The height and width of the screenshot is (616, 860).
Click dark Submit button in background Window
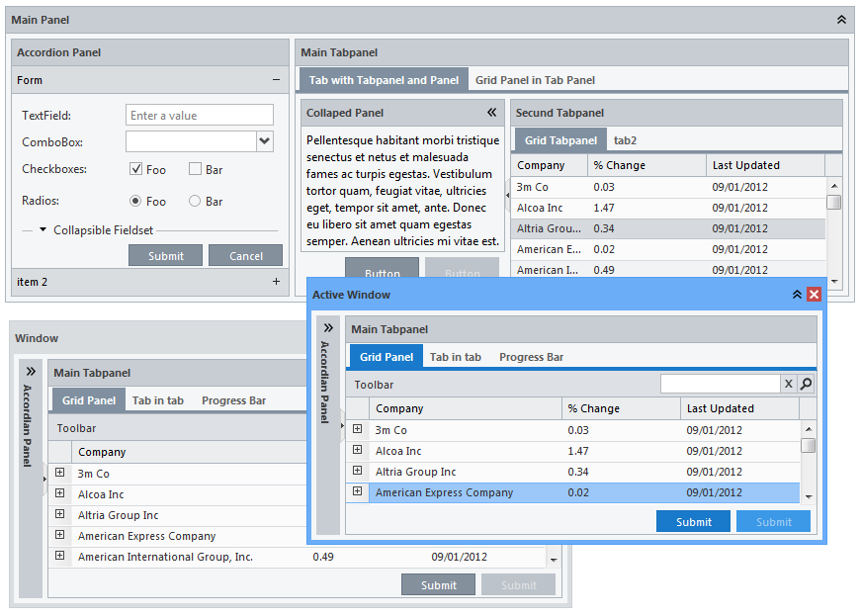pyautogui.click(x=438, y=584)
